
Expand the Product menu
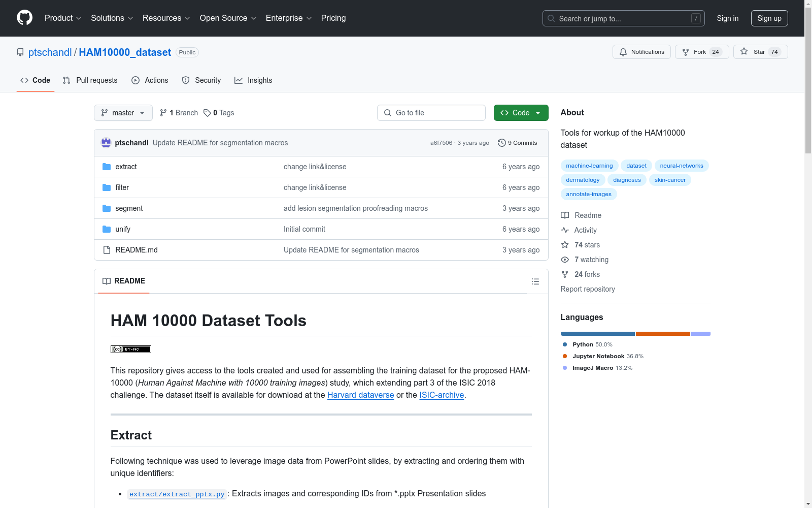(63, 18)
